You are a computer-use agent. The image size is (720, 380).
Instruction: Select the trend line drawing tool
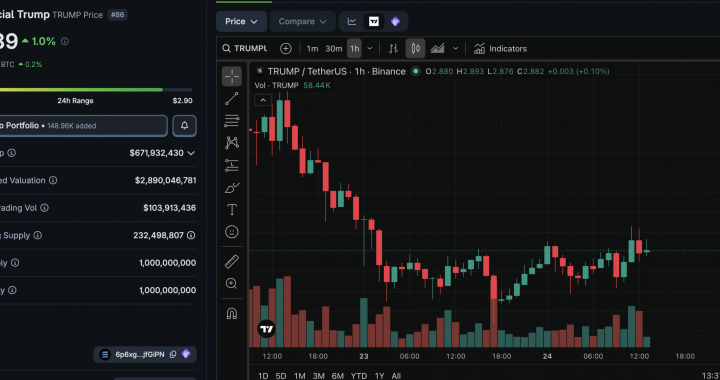point(232,99)
